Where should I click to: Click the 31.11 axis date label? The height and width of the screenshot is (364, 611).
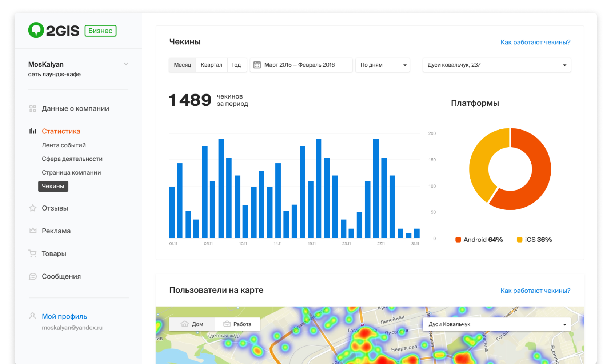click(x=415, y=244)
